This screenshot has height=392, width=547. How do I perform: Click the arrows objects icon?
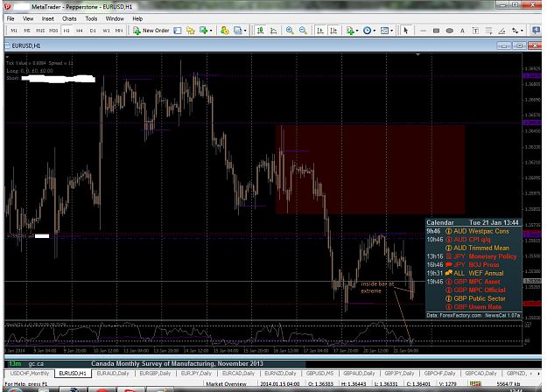tap(515, 31)
